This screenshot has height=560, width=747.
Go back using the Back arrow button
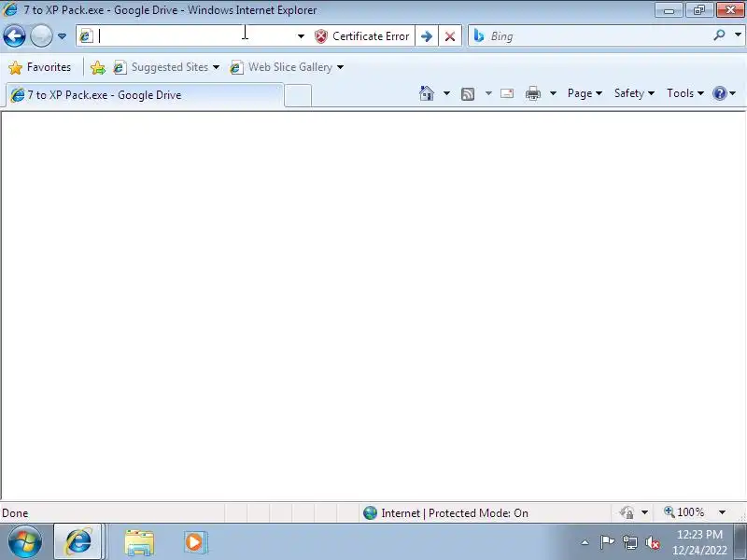point(14,36)
